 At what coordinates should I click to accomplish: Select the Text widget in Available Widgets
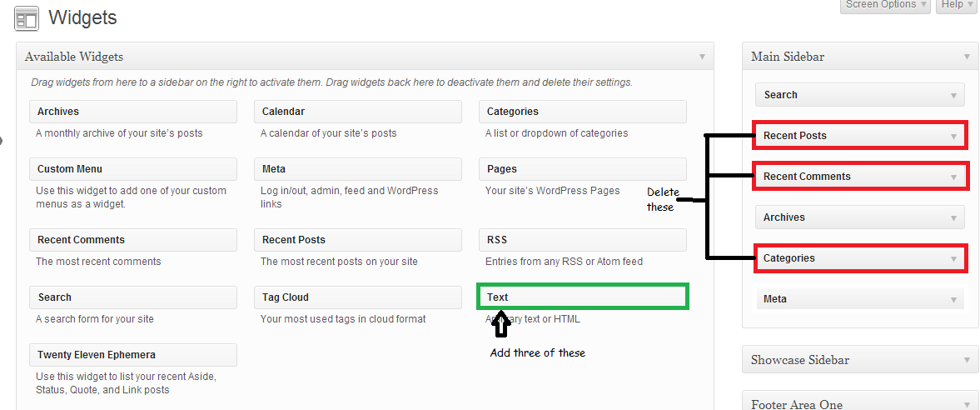(x=583, y=297)
